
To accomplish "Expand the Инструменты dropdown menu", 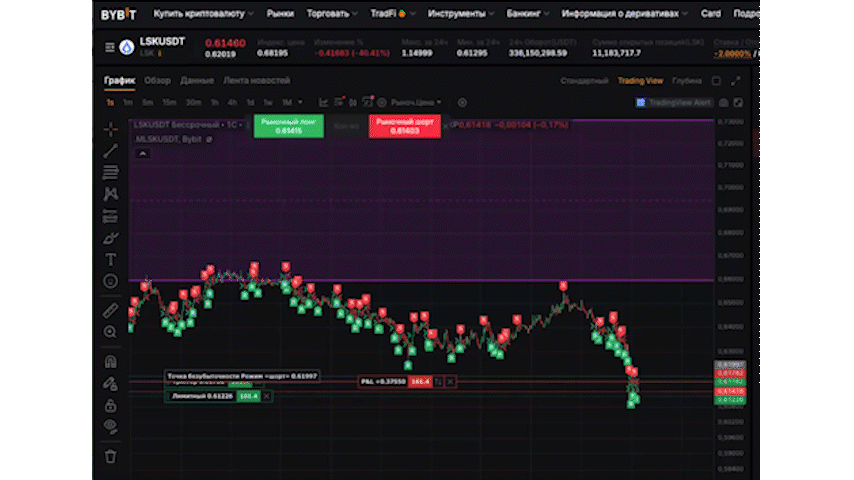I will tap(461, 14).
